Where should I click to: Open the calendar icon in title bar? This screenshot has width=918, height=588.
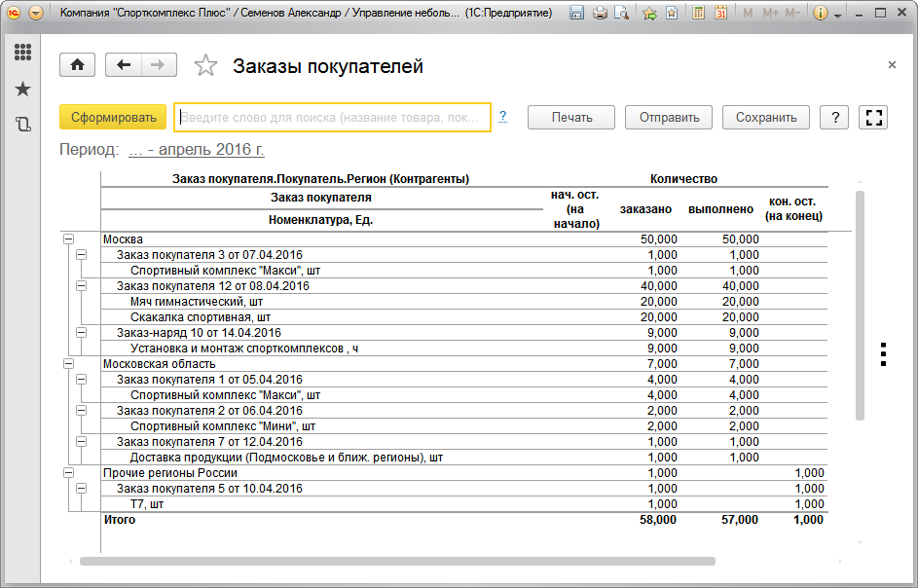tap(721, 14)
